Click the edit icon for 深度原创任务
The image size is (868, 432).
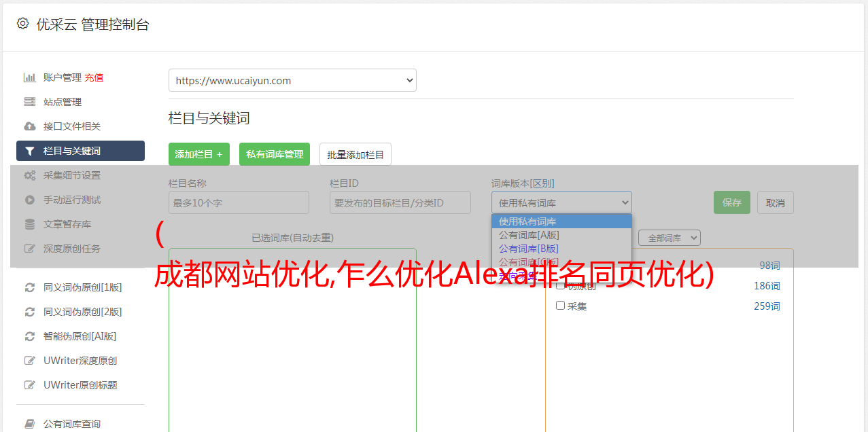[30, 249]
